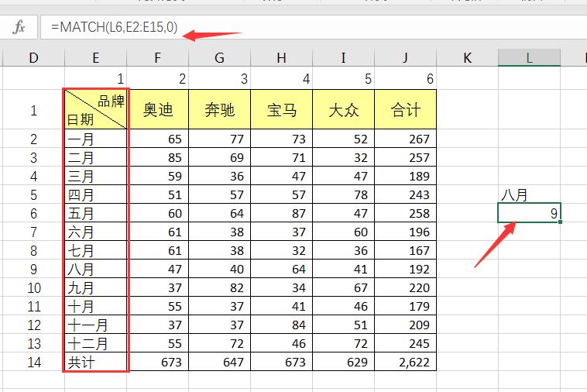Click the selected result cell showing 9
The height and width of the screenshot is (392, 587).
click(x=529, y=213)
